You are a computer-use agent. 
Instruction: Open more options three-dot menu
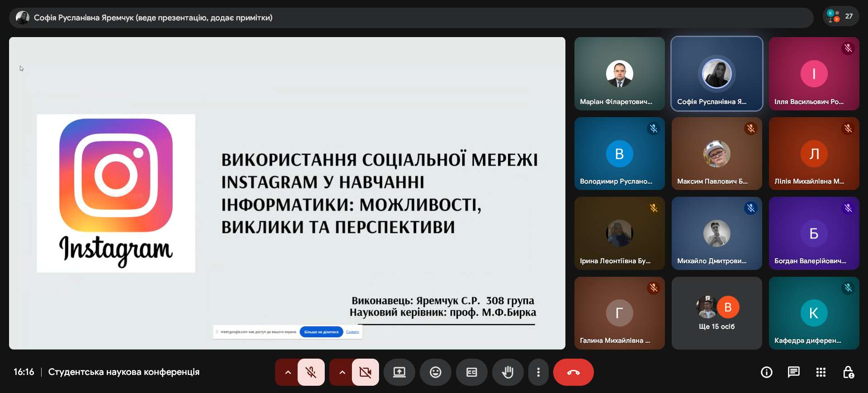coord(538,372)
